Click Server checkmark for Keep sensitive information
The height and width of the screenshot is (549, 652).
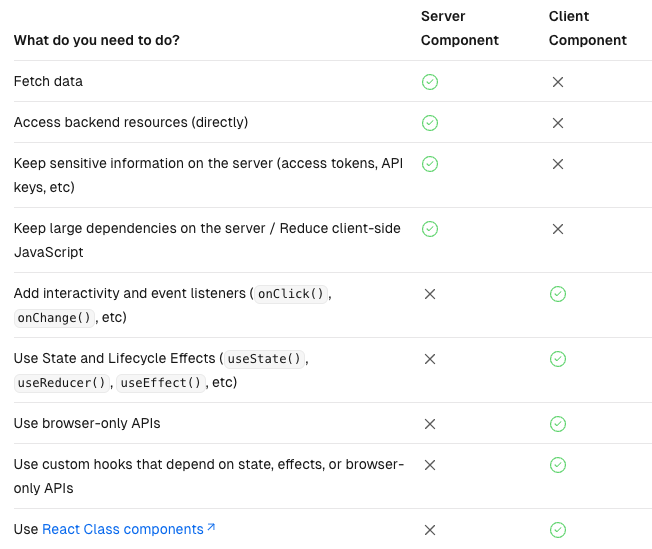click(430, 164)
